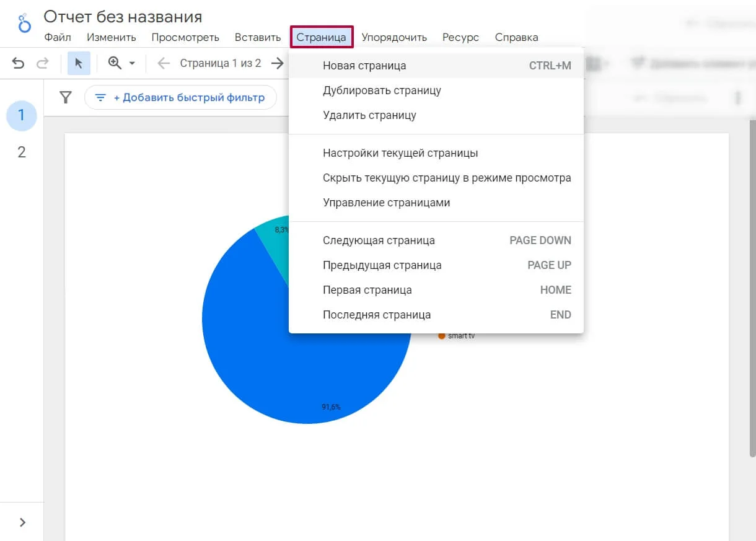This screenshot has height=541, width=756.
Task: Click the Страница 1 из 2 indicator
Action: pyautogui.click(x=221, y=63)
